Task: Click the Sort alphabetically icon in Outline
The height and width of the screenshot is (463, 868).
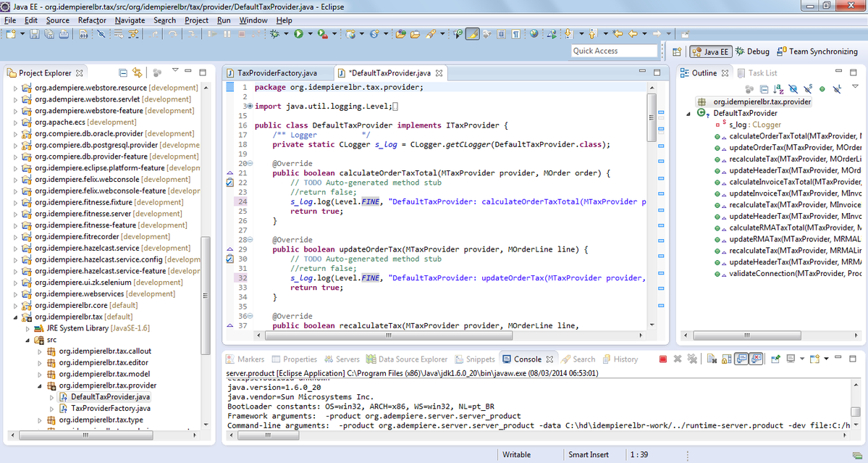Action: [779, 88]
